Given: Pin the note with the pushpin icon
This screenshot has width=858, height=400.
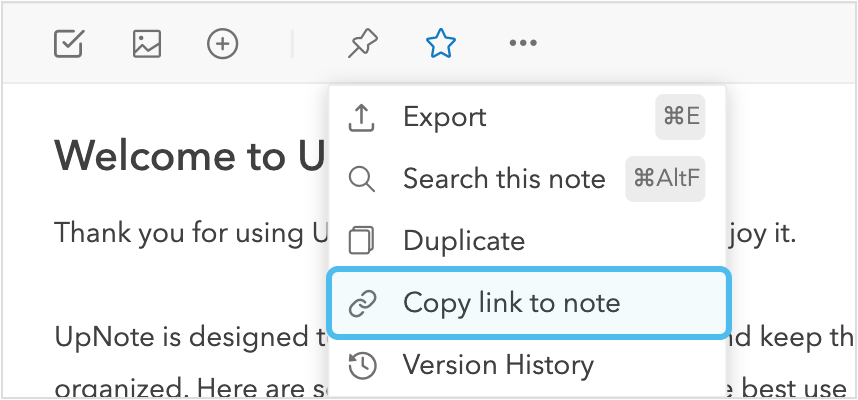Looking at the screenshot, I should (x=362, y=43).
